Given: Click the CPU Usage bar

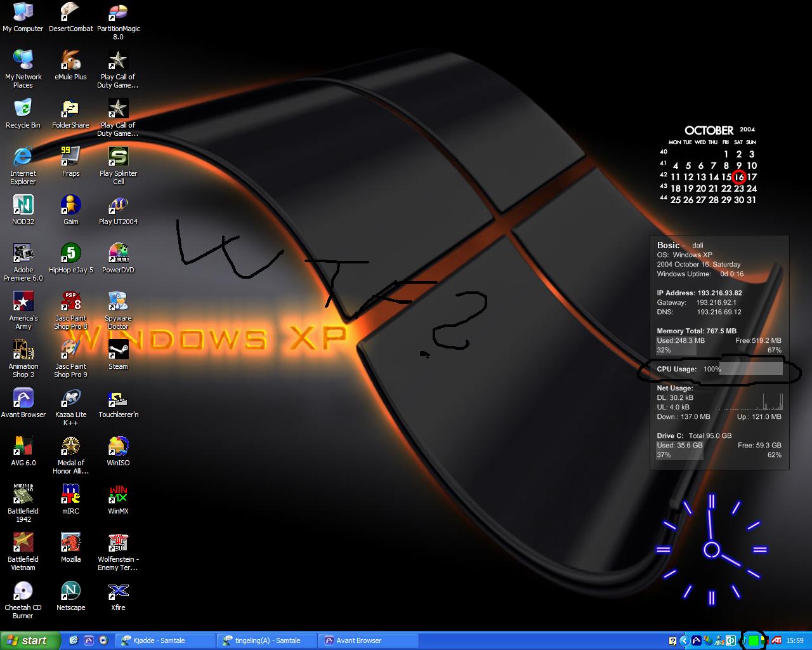Looking at the screenshot, I should [751, 369].
